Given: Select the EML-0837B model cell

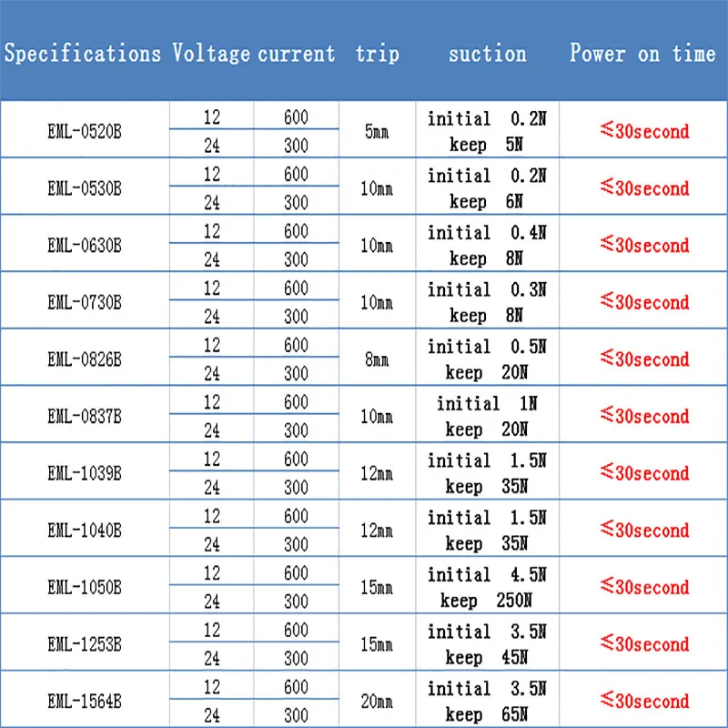Looking at the screenshot, I should point(85,417).
